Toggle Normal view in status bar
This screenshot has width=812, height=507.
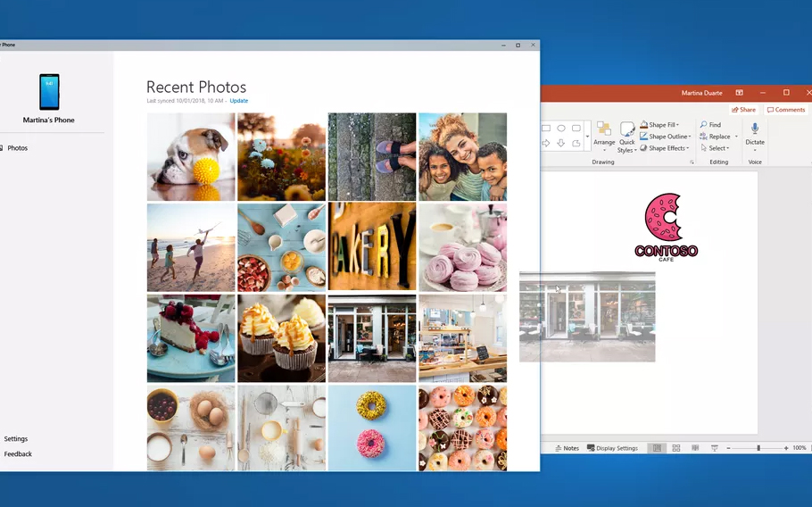pos(657,448)
